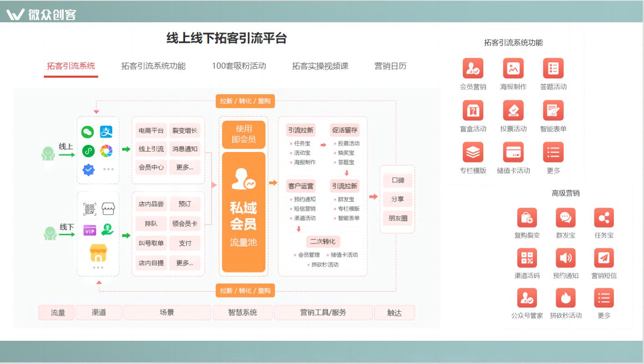644x364 pixels.
Task: Open the 营销日历 tab
Action: pos(390,66)
